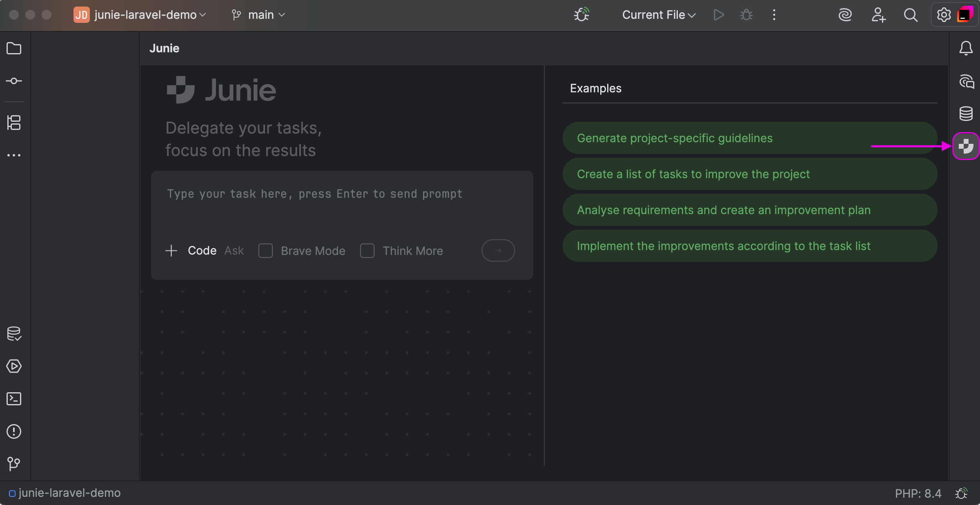Open the main branch dropdown
The image size is (980, 505).
click(x=258, y=15)
